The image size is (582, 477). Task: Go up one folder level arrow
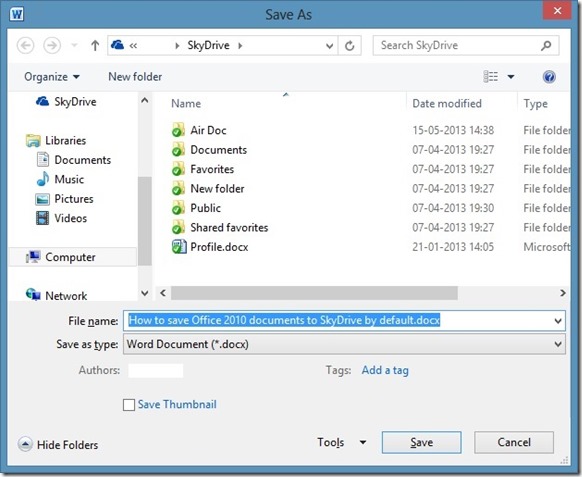click(x=95, y=46)
